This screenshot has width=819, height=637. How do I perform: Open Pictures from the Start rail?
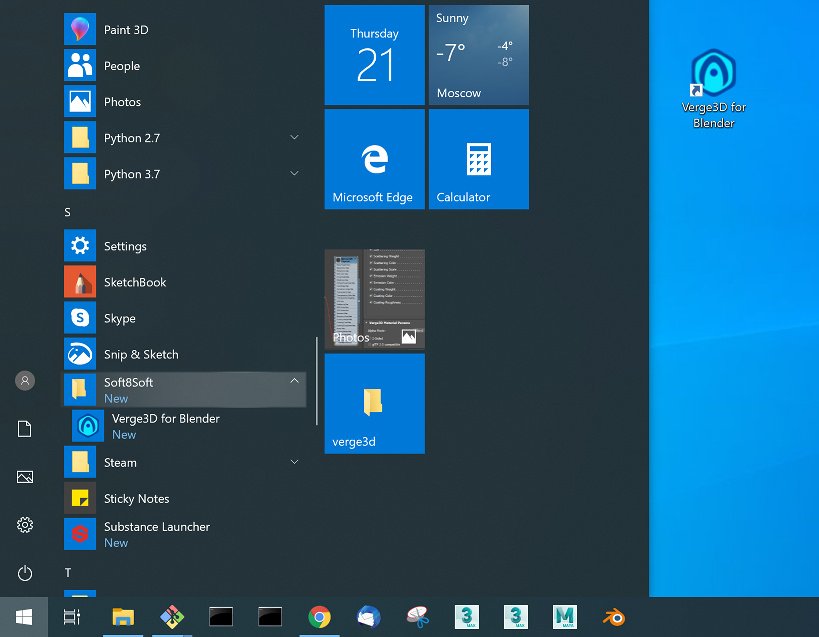click(25, 477)
